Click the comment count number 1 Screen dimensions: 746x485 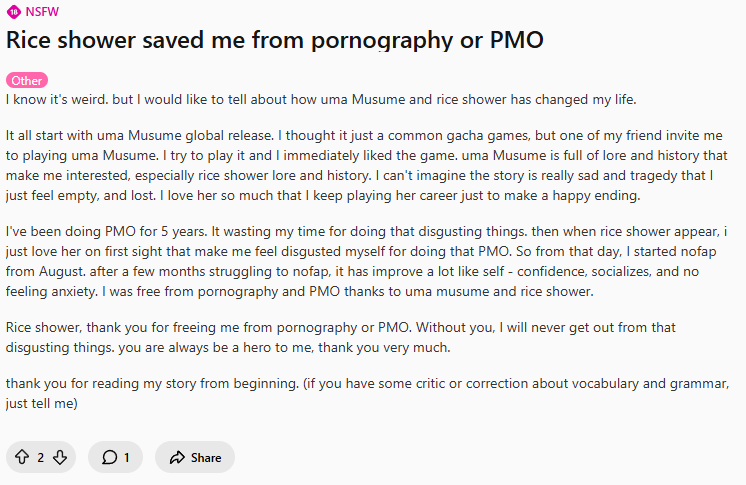(x=127, y=457)
